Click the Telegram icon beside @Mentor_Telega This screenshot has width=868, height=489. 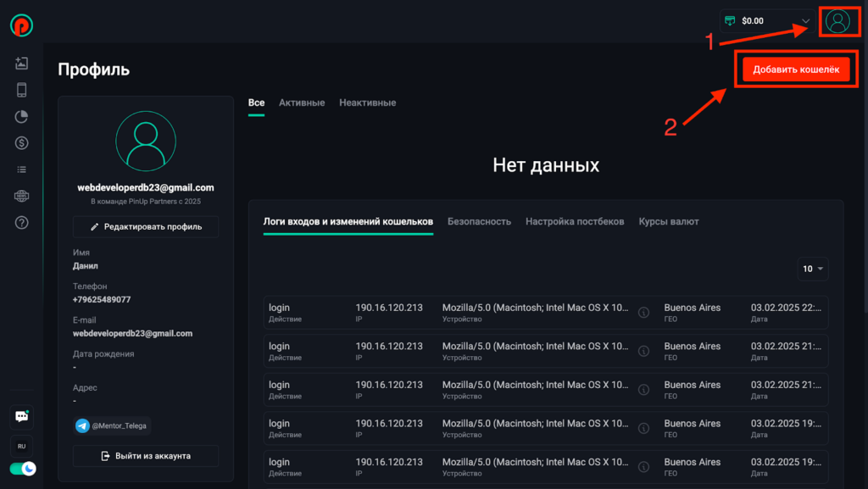[82, 425]
